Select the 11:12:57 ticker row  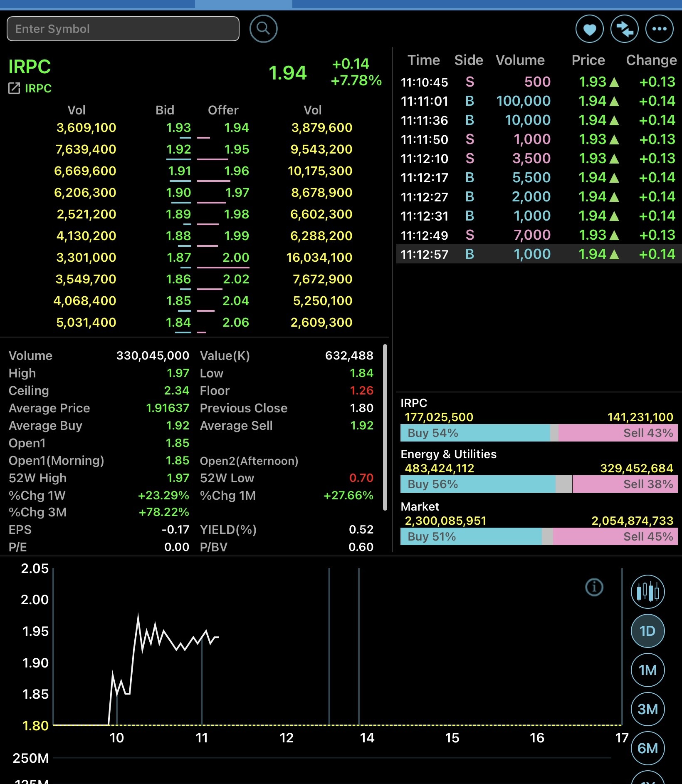[x=539, y=254]
